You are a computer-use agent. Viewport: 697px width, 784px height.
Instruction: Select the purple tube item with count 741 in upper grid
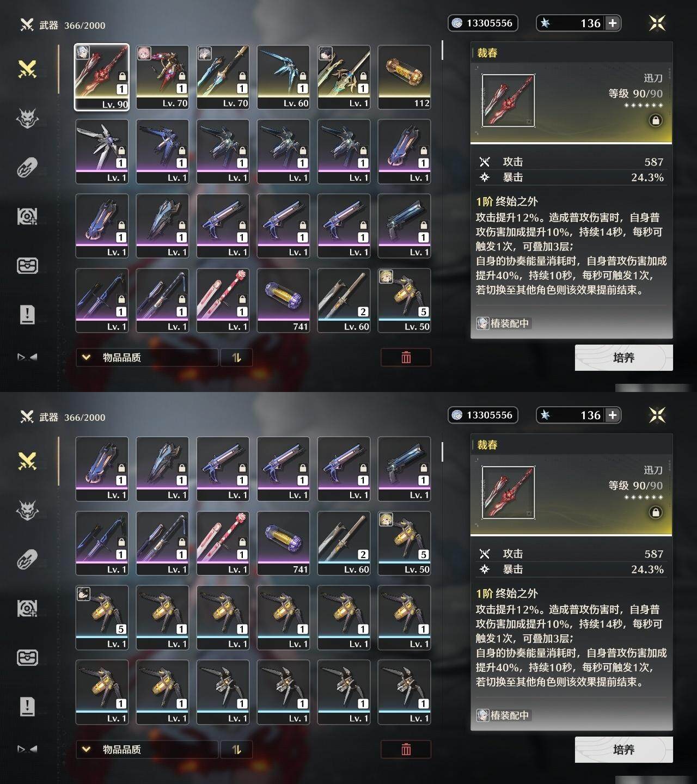[283, 301]
